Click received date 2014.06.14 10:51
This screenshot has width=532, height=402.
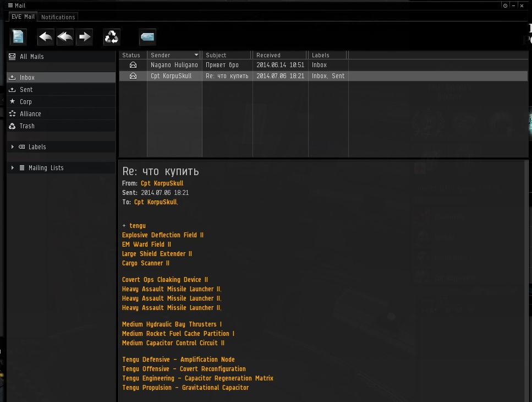coord(280,65)
